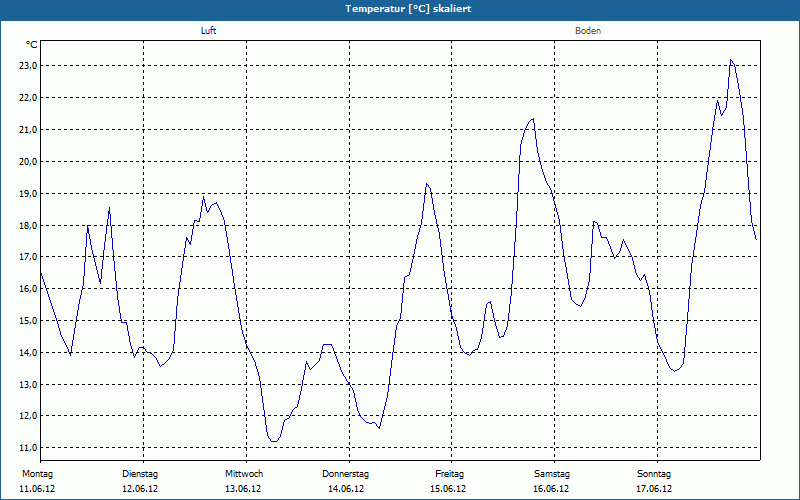Click the date 16.06.12
The height and width of the screenshot is (500, 800).
pos(551,489)
